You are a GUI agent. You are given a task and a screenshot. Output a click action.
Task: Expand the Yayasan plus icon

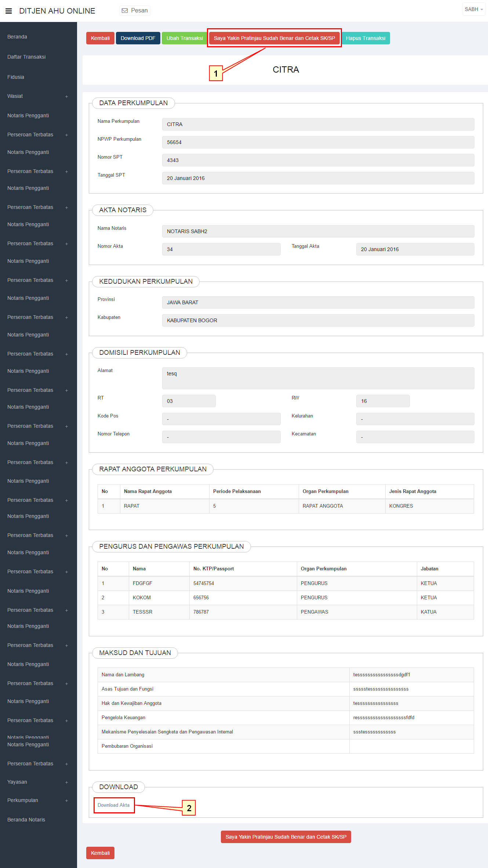click(66, 782)
